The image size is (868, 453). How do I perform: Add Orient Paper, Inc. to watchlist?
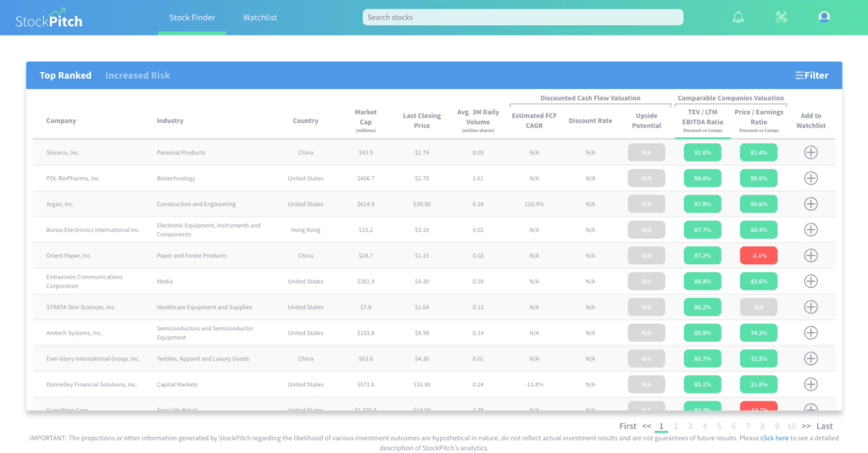click(810, 256)
